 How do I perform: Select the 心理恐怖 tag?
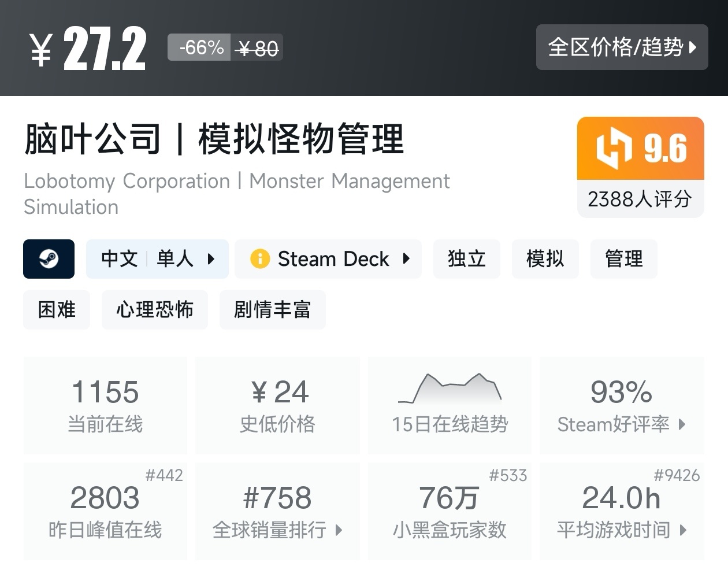pyautogui.click(x=155, y=310)
